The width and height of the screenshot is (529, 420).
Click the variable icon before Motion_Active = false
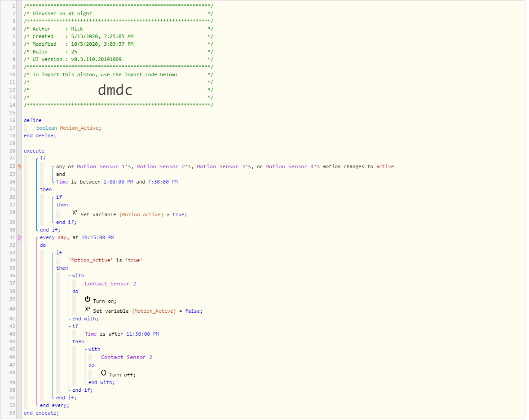tap(88, 309)
